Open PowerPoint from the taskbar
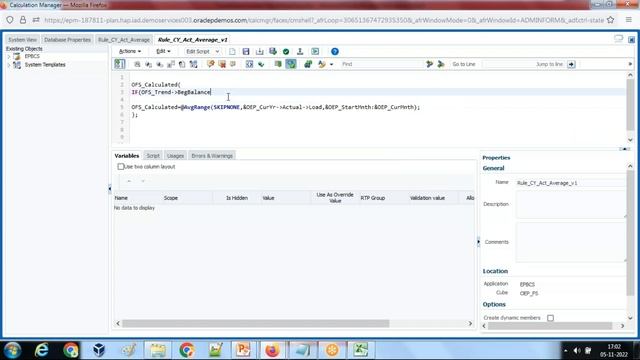Screen dimensions: 640x360 tap(243, 350)
